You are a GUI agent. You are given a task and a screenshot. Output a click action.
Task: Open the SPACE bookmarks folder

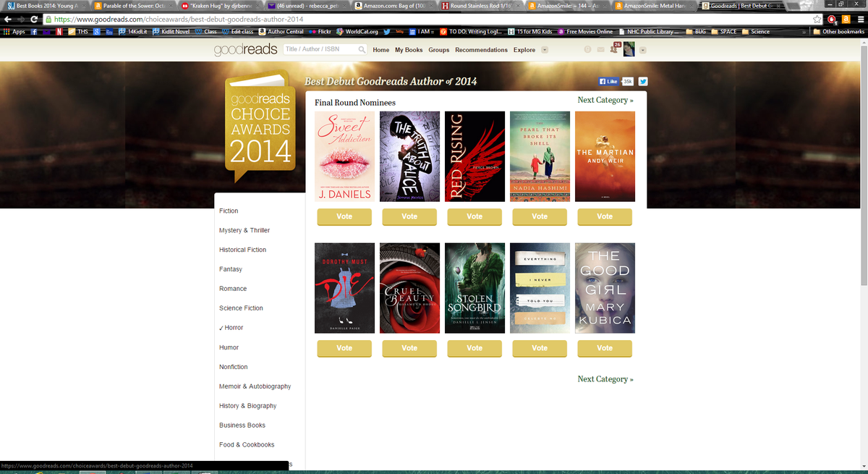pos(726,32)
